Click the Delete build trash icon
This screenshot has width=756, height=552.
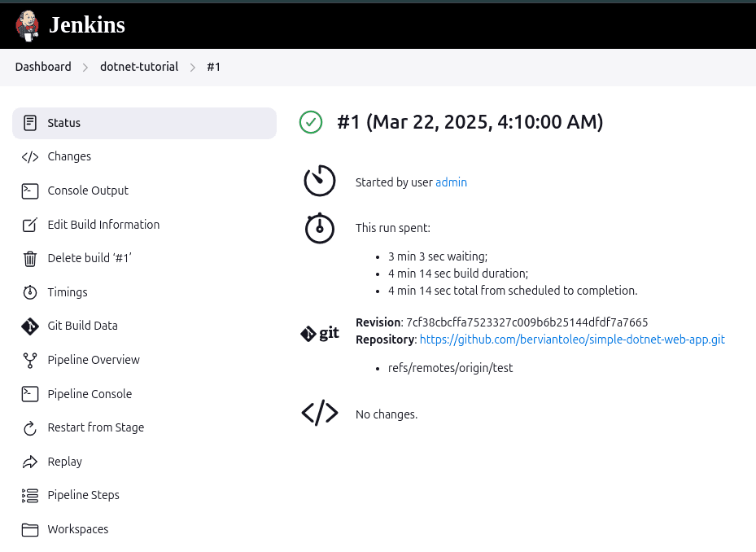[30, 259]
